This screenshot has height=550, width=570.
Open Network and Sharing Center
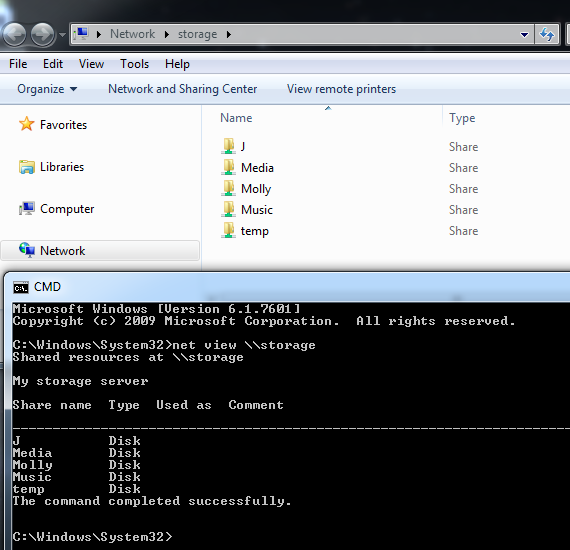click(x=182, y=89)
